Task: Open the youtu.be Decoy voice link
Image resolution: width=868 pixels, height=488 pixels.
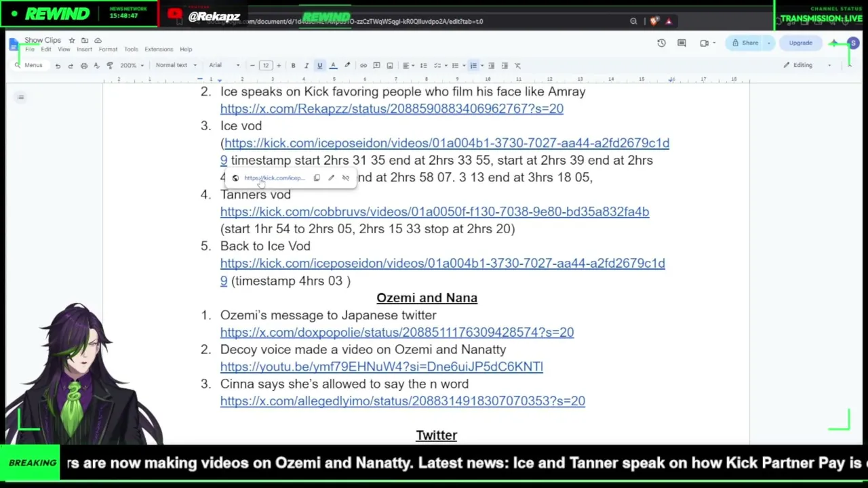Action: point(382,367)
